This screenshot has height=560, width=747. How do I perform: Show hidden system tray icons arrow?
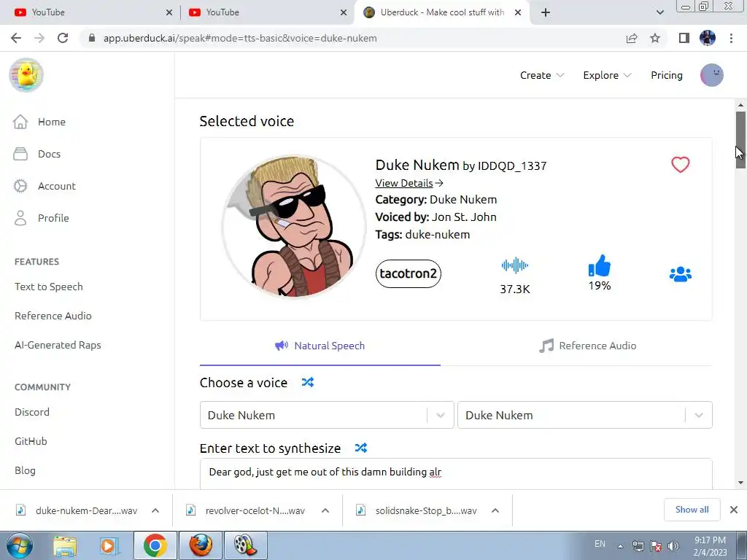coord(620,546)
